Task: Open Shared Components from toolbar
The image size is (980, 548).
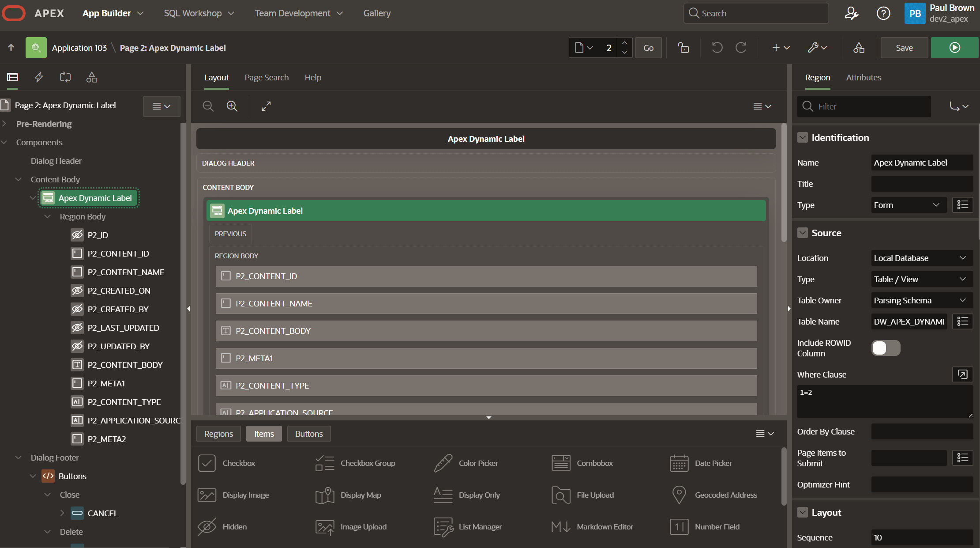Action: pyautogui.click(x=859, y=48)
